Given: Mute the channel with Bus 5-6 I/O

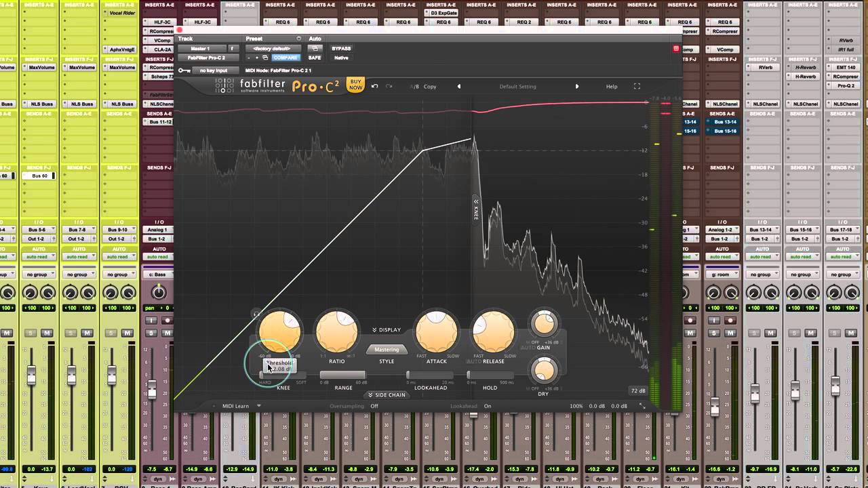Looking at the screenshot, I should 47,333.
